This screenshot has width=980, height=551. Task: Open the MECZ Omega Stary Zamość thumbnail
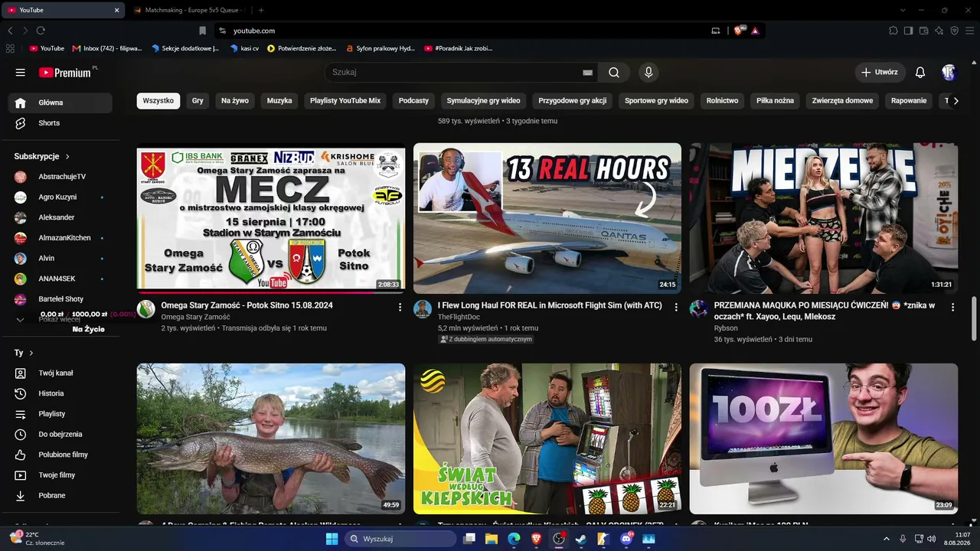pos(271,218)
